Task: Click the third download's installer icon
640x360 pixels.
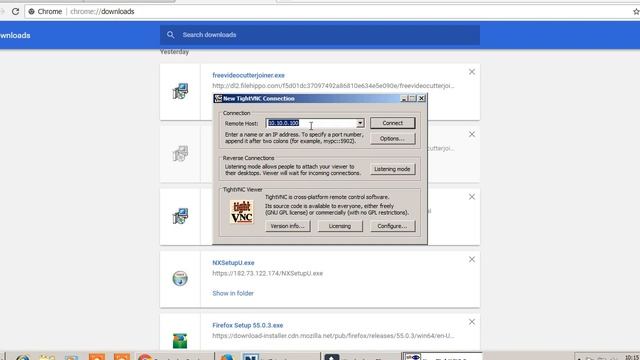Action: (180, 216)
